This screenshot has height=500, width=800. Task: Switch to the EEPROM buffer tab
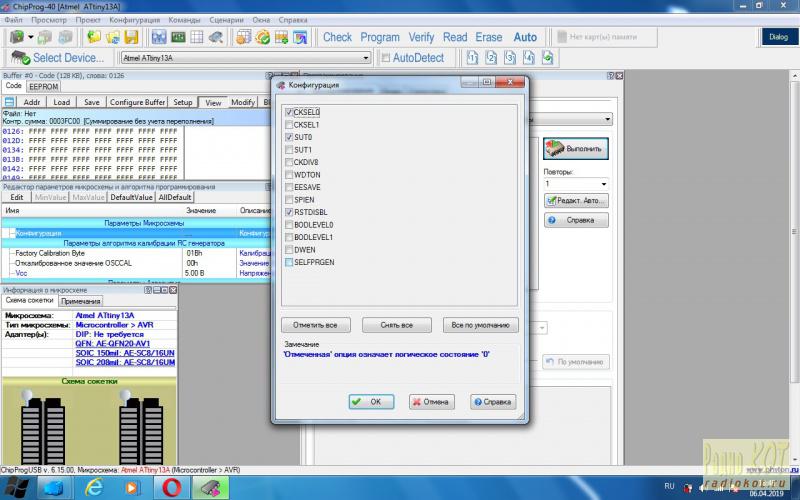tap(43, 87)
